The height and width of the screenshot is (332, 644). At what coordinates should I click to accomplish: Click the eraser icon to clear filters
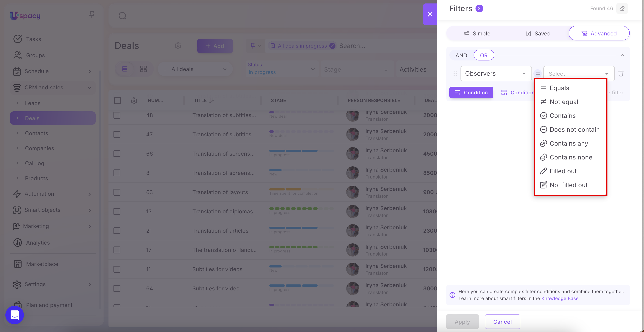[622, 8]
